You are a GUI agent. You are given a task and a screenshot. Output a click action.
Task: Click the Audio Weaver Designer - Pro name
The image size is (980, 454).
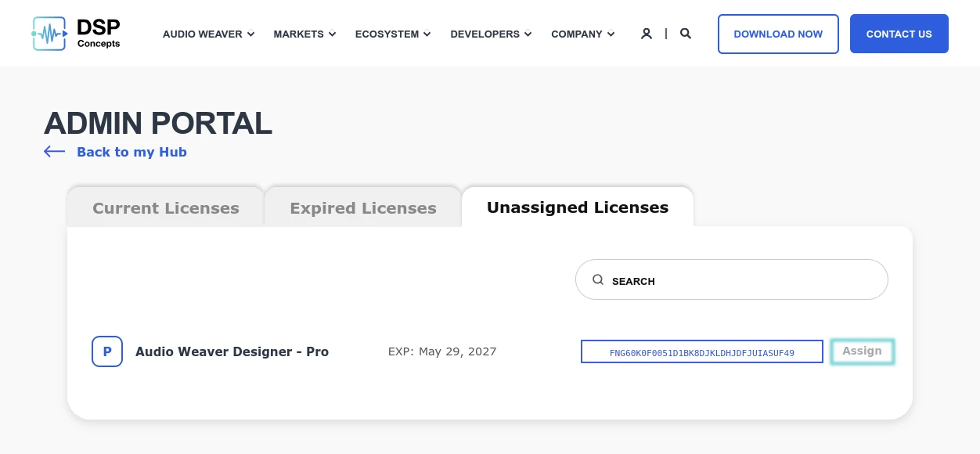[232, 351]
